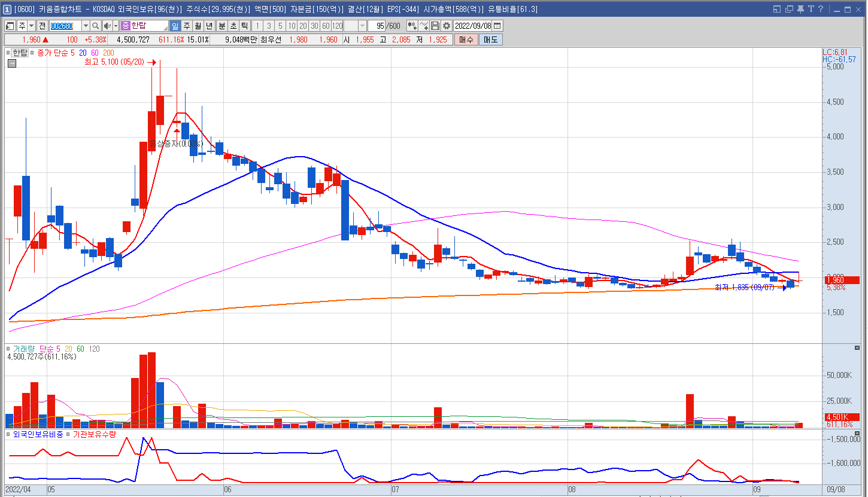Click the 종가 단순 moving average label
868x497 pixels.
(x=53, y=53)
